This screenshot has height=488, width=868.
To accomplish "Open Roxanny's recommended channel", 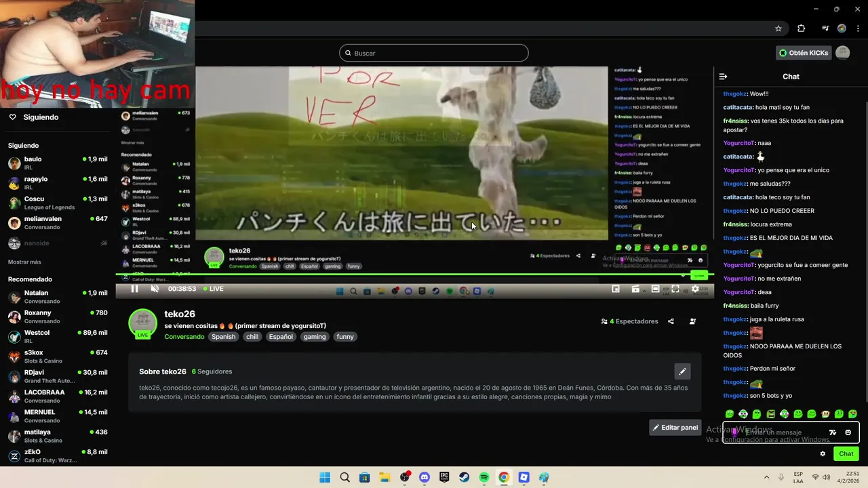I will pos(58,317).
